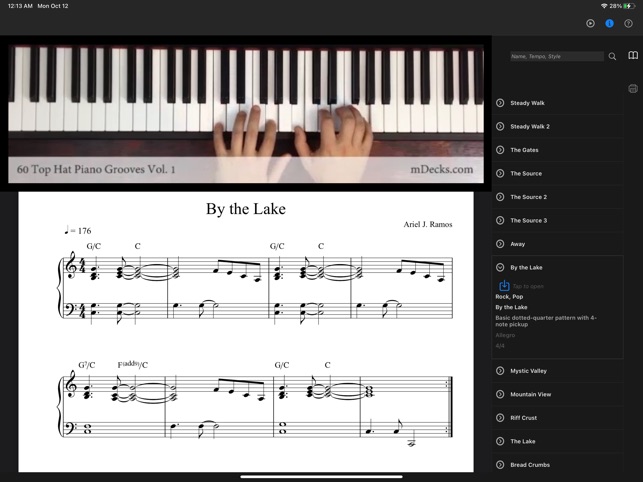Focus the Name, Tempo, Style search field
The image size is (643, 482).
point(556,57)
